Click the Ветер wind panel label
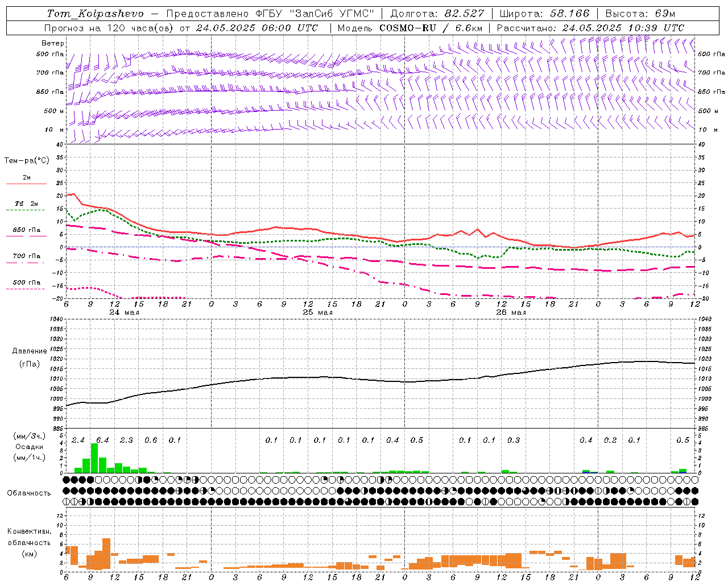 53,43
